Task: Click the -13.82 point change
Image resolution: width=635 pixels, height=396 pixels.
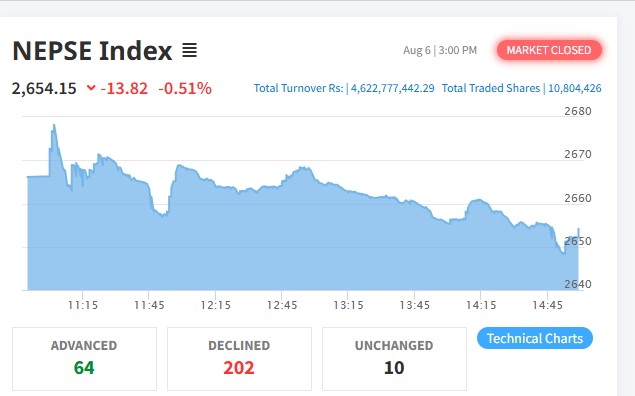Action: coord(124,88)
